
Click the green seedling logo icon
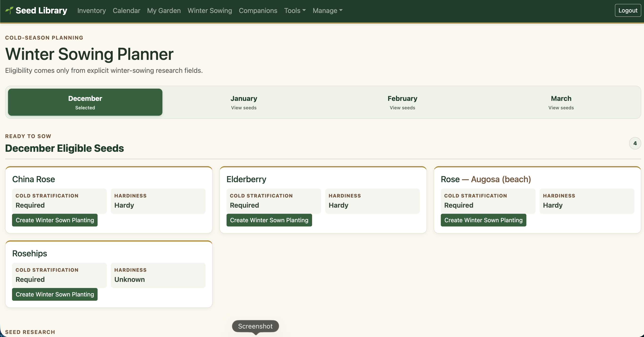(x=9, y=11)
